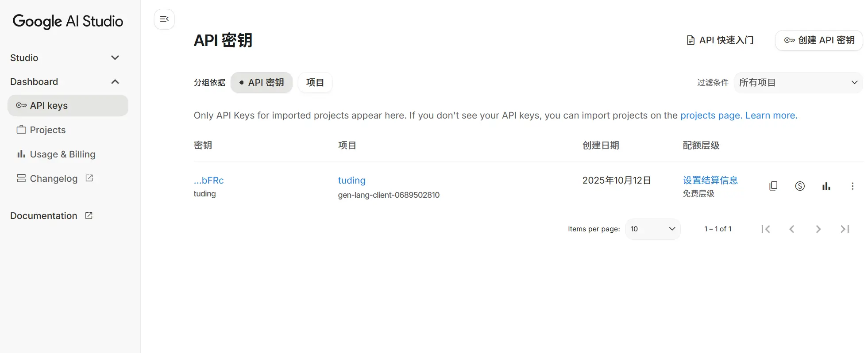This screenshot has height=353, width=868.
Task: Click the 密钥 column header
Action: (203, 145)
